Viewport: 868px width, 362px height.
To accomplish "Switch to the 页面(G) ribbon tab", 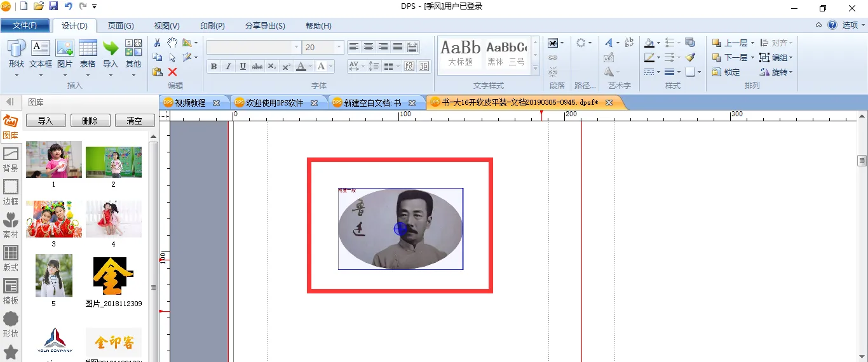I will [121, 26].
